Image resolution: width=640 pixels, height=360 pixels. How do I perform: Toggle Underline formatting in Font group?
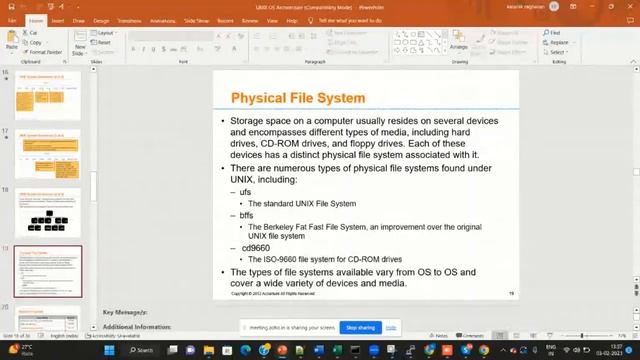point(153,49)
